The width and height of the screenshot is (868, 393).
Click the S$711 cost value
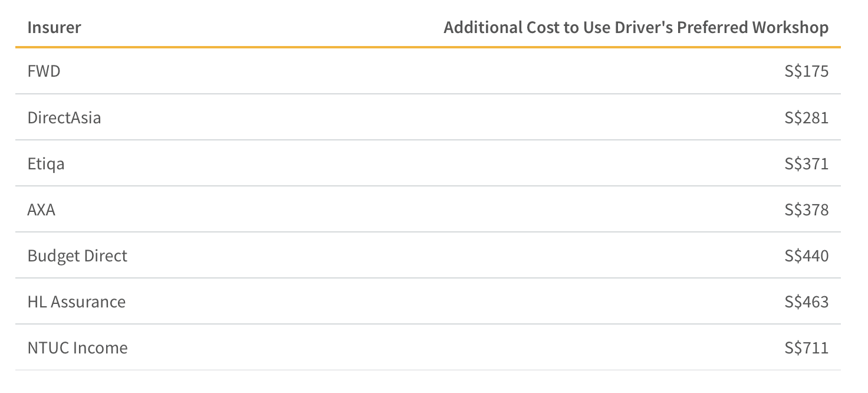pyautogui.click(x=807, y=348)
